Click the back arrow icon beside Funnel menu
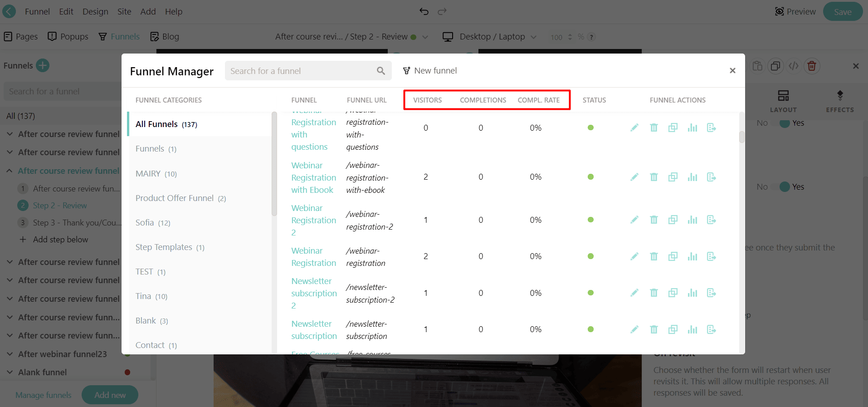Viewport: 868px width, 407px height. coord(9,11)
